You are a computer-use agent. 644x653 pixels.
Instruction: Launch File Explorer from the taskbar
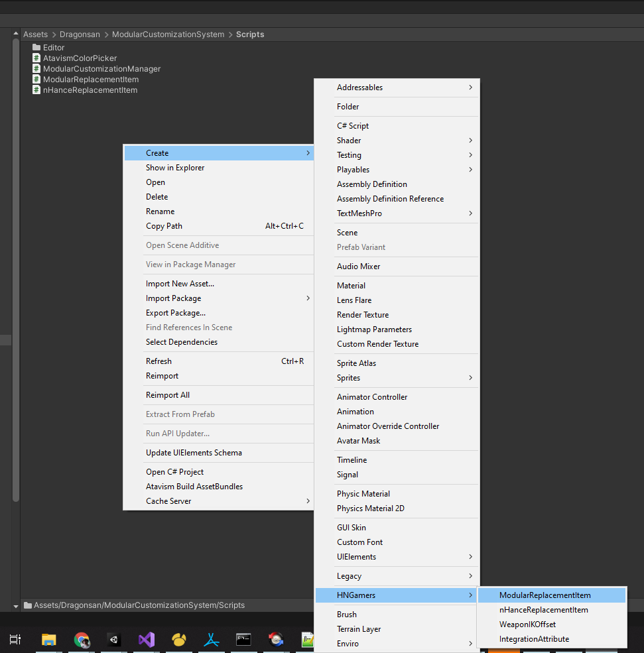pos(49,640)
